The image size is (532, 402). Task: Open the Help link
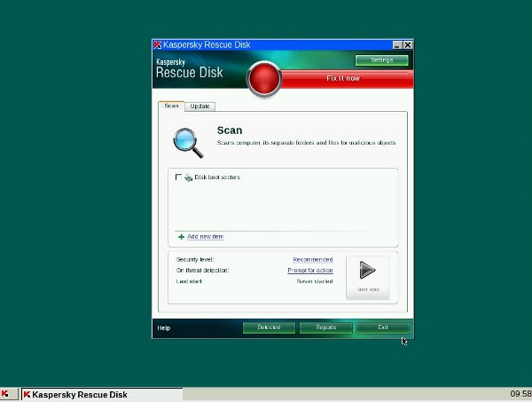(163, 328)
